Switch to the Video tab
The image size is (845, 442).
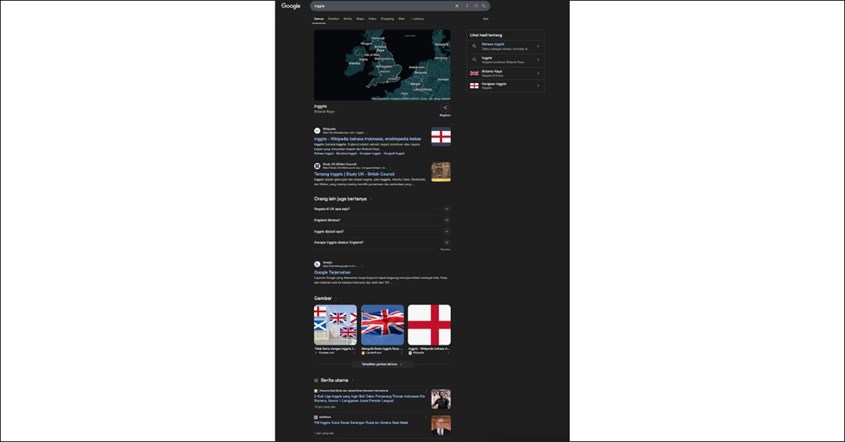[372, 19]
